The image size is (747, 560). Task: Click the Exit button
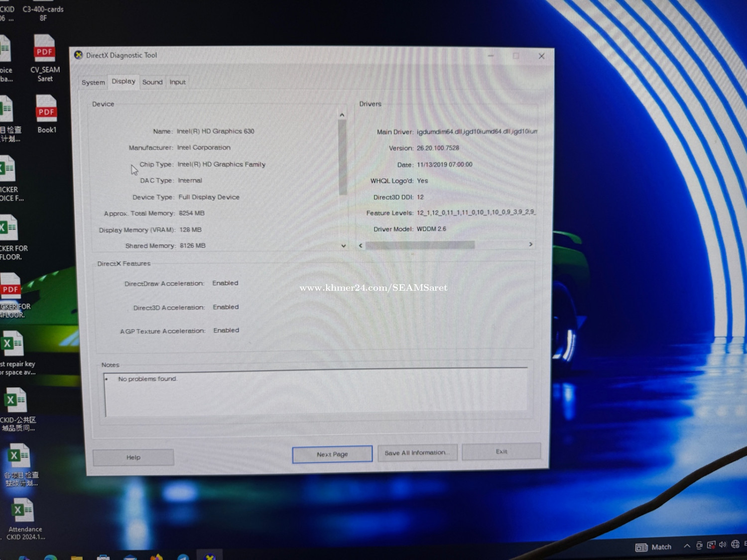(501, 451)
